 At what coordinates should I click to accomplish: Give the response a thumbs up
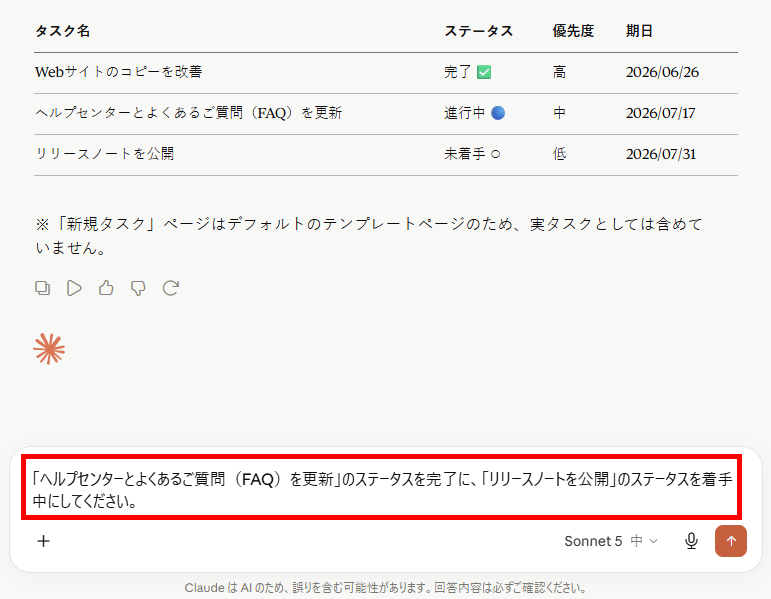[106, 288]
